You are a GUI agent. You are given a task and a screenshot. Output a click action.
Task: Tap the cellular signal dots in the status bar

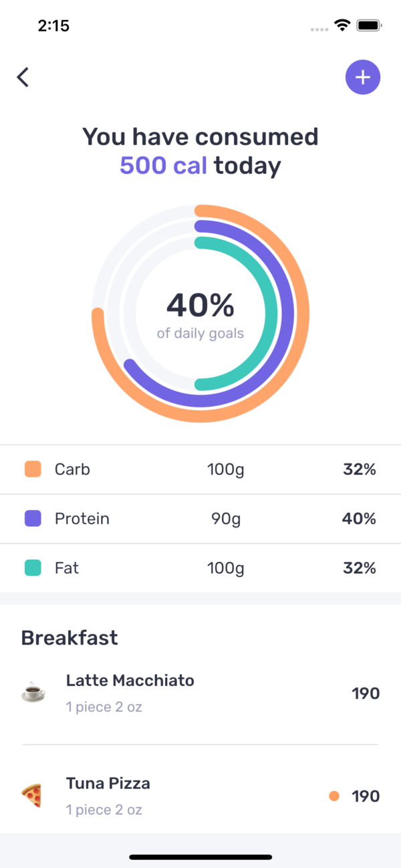click(x=319, y=28)
